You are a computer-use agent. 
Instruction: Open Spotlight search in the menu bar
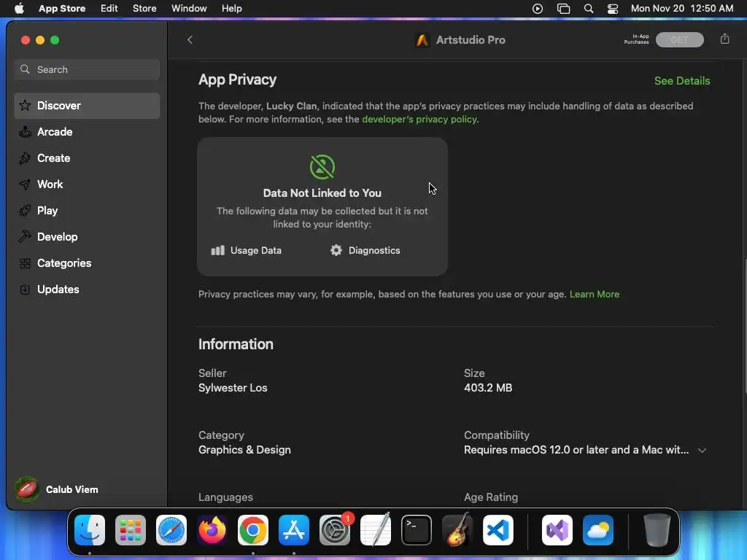(589, 9)
